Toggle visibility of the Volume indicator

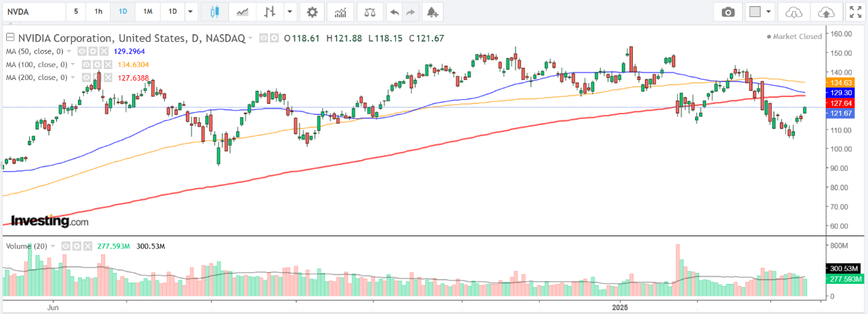click(66, 246)
